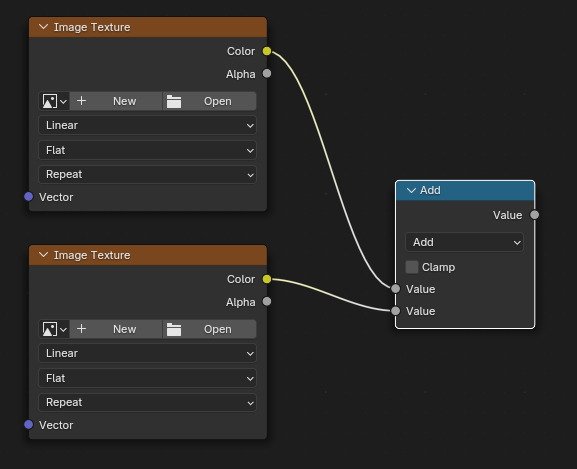Click the second Value input socket on Add node

pyautogui.click(x=396, y=311)
